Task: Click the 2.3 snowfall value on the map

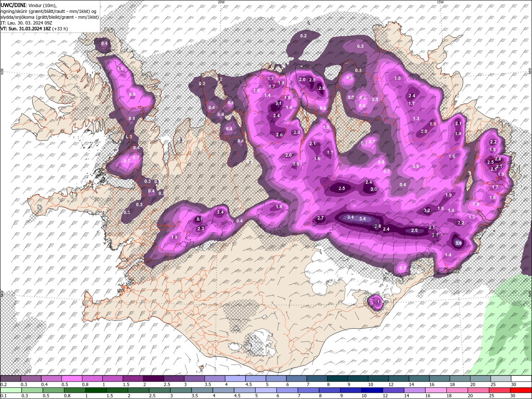Action: point(201,229)
